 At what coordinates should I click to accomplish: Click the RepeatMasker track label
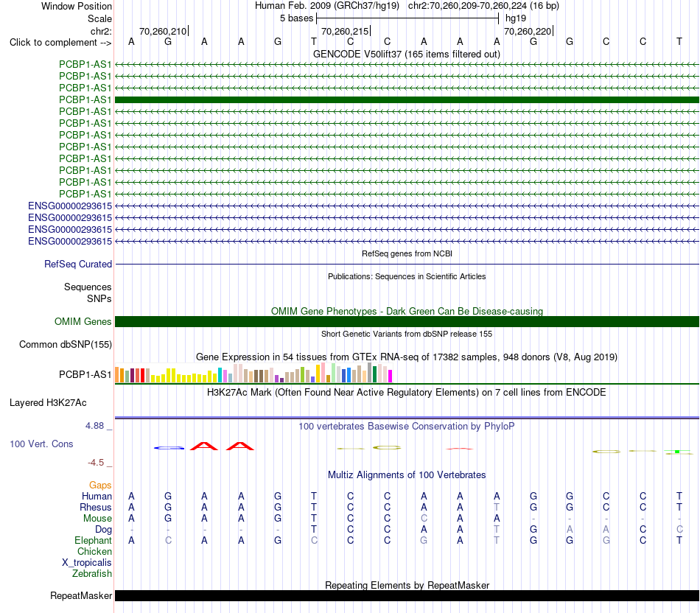click(x=81, y=595)
